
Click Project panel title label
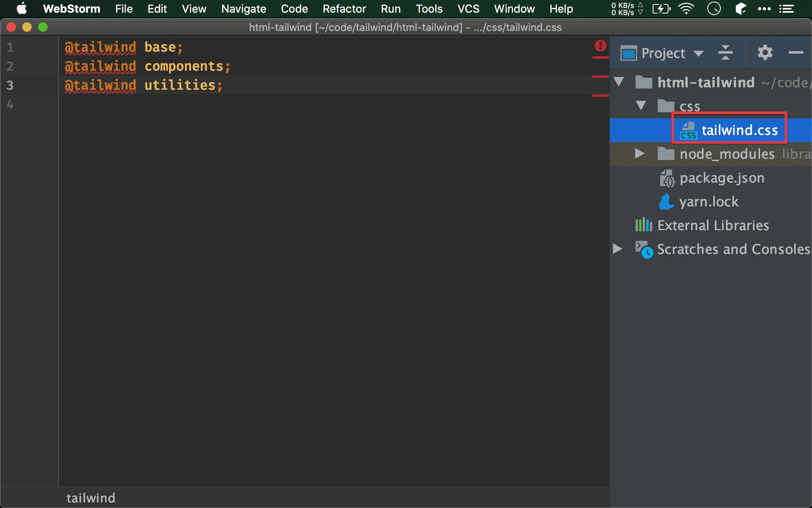pyautogui.click(x=663, y=53)
